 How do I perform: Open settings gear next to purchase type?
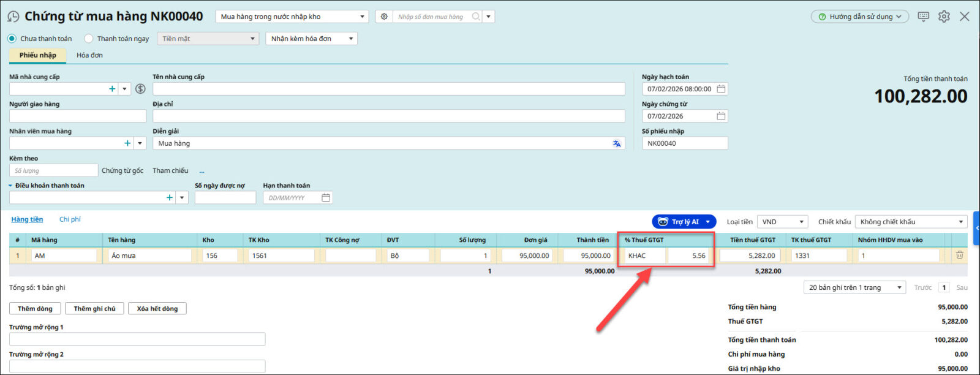(x=384, y=17)
